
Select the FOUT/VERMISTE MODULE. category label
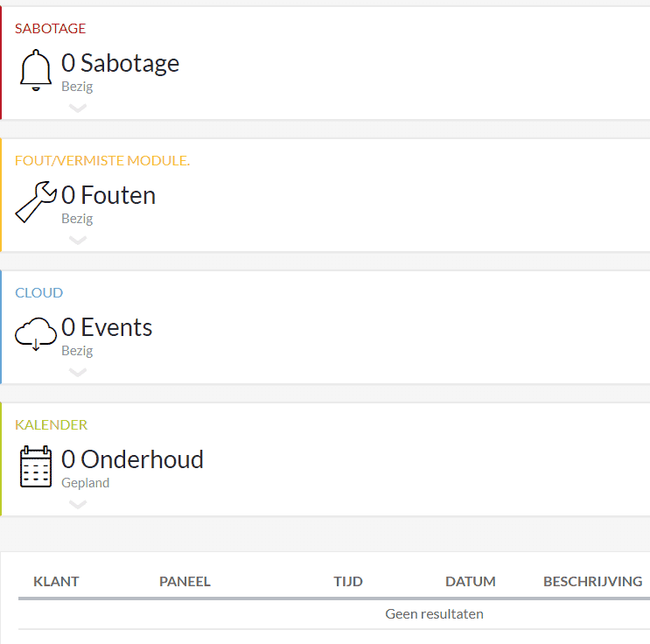pos(102,160)
